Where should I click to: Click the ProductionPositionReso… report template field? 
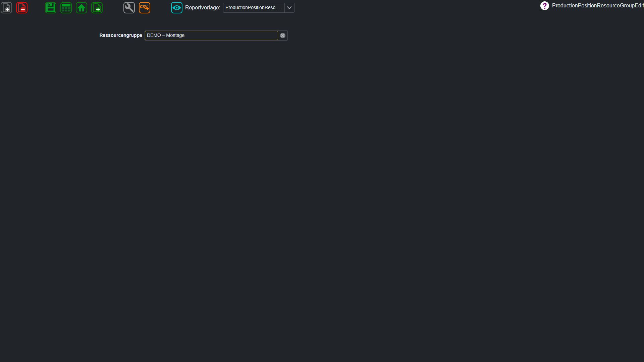click(x=254, y=8)
